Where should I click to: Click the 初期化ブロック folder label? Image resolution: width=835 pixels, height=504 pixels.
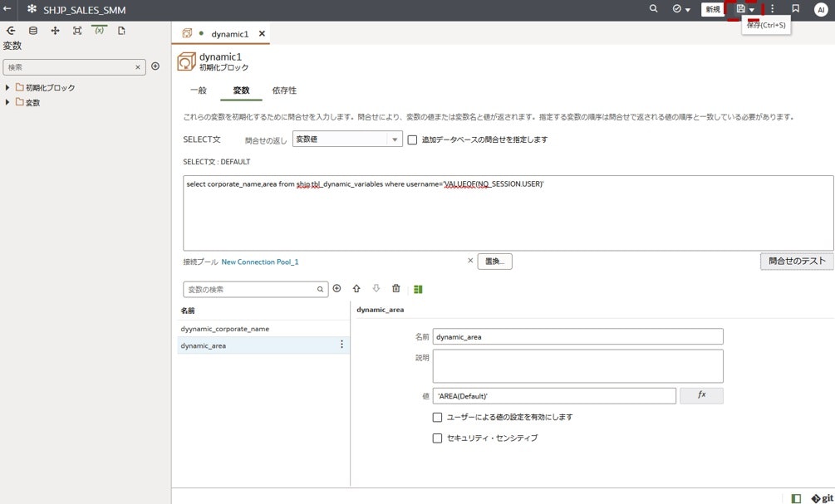point(51,88)
